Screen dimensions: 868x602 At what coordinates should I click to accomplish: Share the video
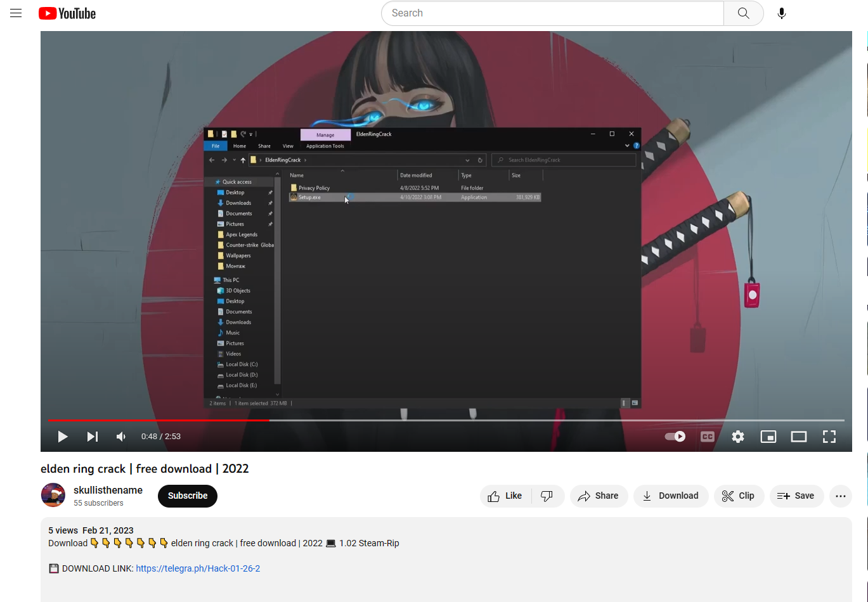tap(599, 496)
